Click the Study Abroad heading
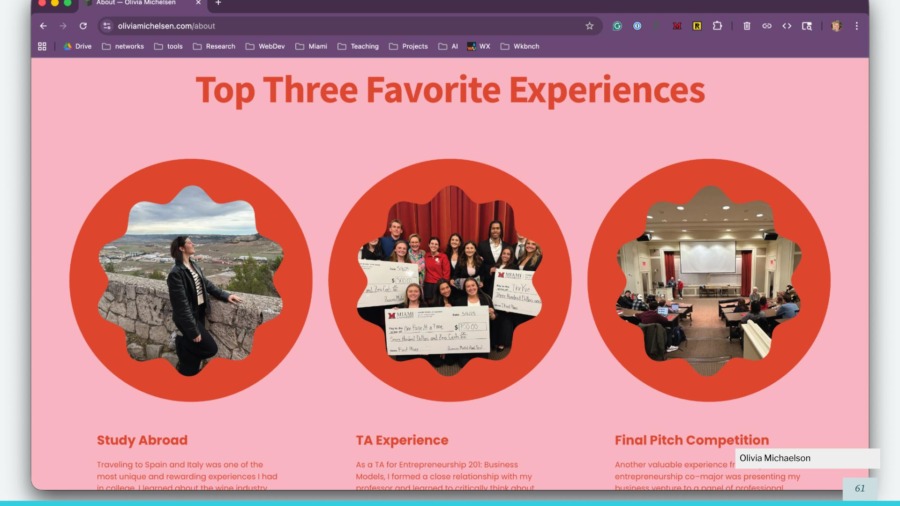The image size is (900, 506). tap(142, 440)
